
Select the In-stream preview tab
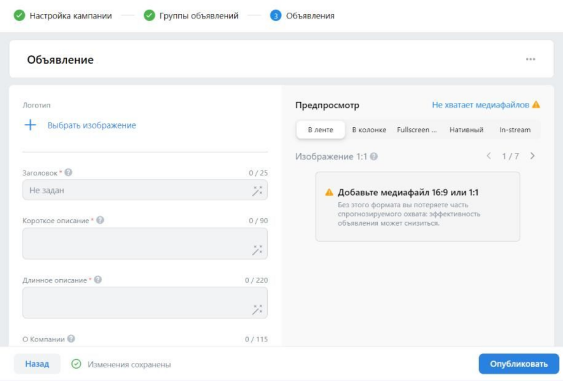tap(515, 130)
